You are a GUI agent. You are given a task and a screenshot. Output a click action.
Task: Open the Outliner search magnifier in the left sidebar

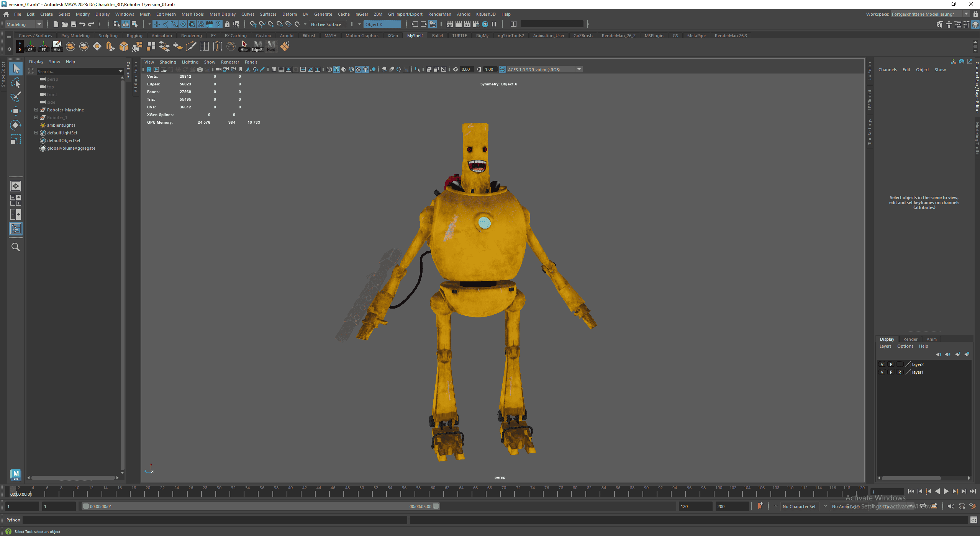(15, 247)
